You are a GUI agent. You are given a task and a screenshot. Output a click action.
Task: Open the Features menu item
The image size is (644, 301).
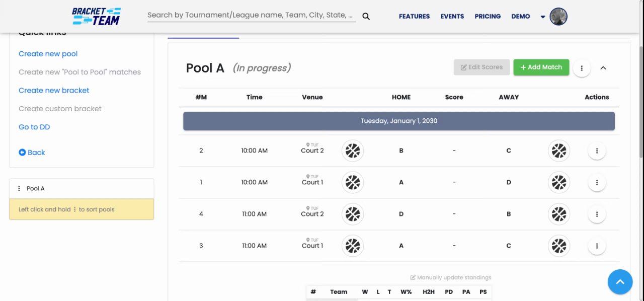[414, 16]
